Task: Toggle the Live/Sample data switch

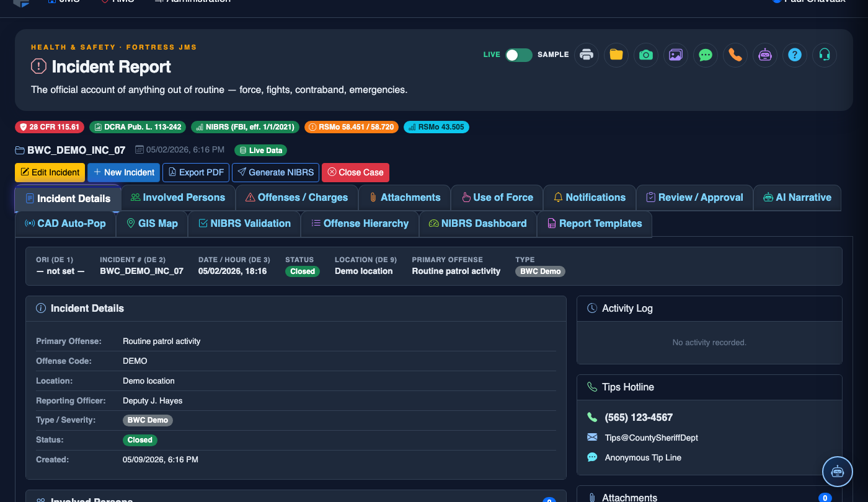Action: tap(519, 55)
